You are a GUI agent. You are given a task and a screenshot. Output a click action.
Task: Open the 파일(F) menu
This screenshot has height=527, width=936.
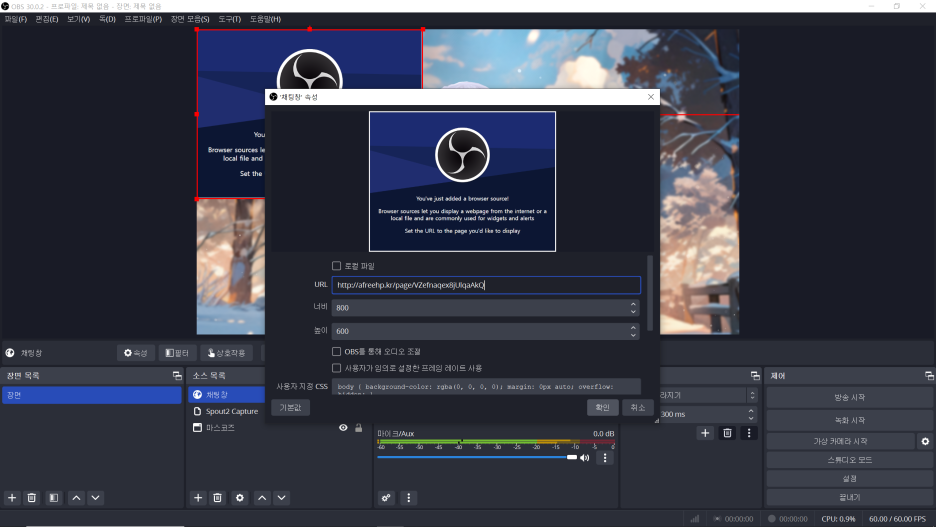pos(16,19)
